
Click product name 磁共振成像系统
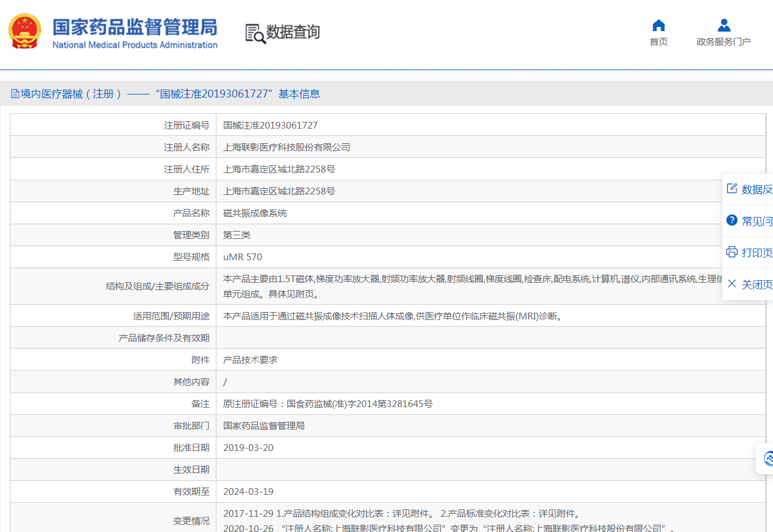click(x=255, y=213)
